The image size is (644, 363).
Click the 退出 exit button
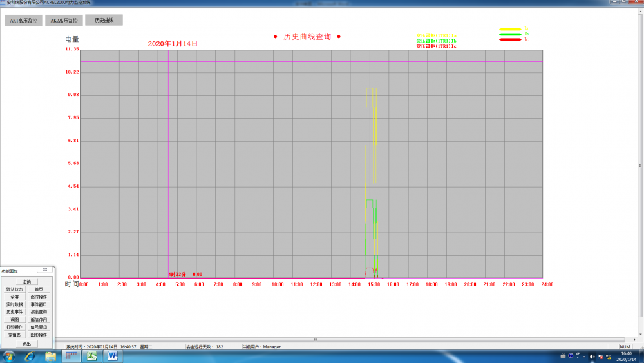[x=26, y=344]
